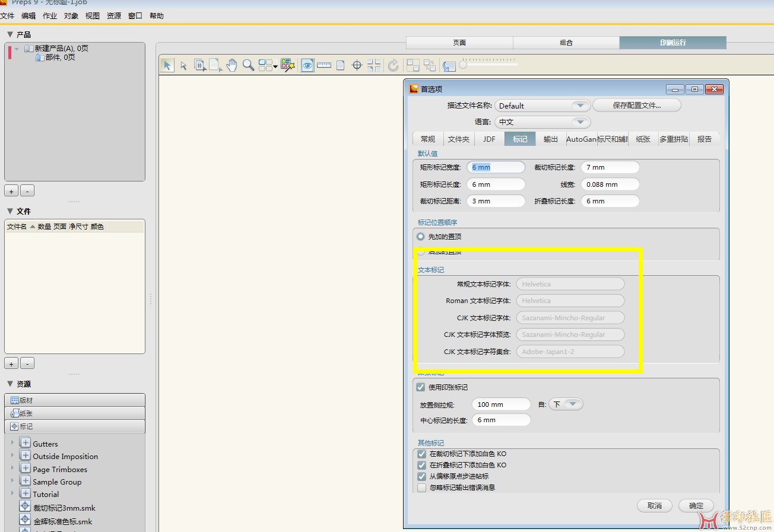Switch to the JDF tab
The height and width of the screenshot is (532, 774).
click(489, 139)
